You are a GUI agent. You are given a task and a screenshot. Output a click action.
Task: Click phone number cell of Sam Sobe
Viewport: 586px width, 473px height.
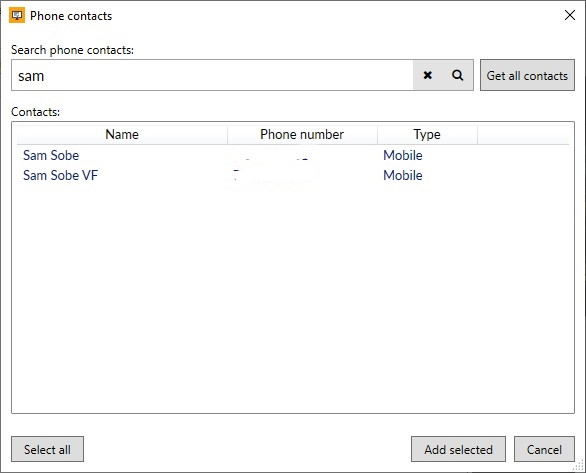(302, 155)
